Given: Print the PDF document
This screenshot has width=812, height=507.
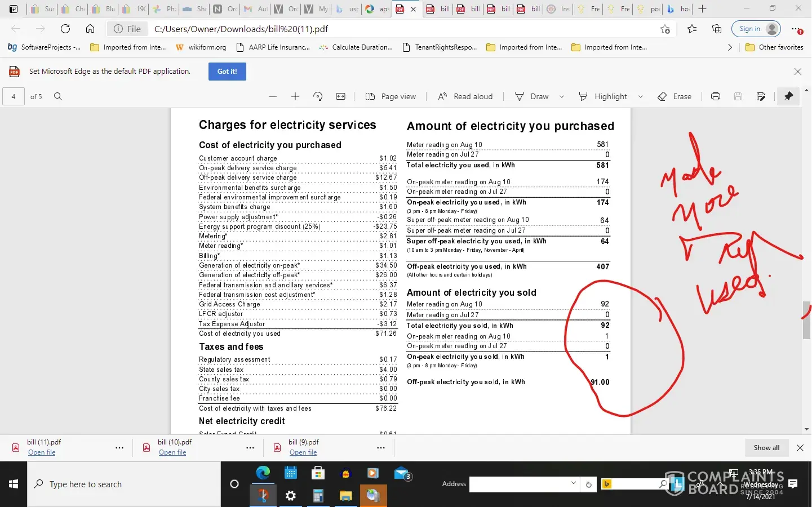Looking at the screenshot, I should (x=715, y=96).
